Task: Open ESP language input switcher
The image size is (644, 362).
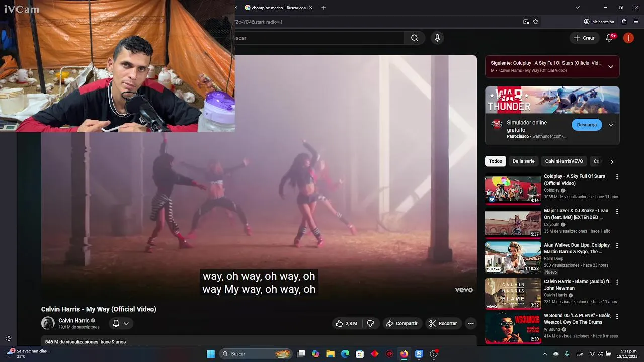Action: coord(580,354)
